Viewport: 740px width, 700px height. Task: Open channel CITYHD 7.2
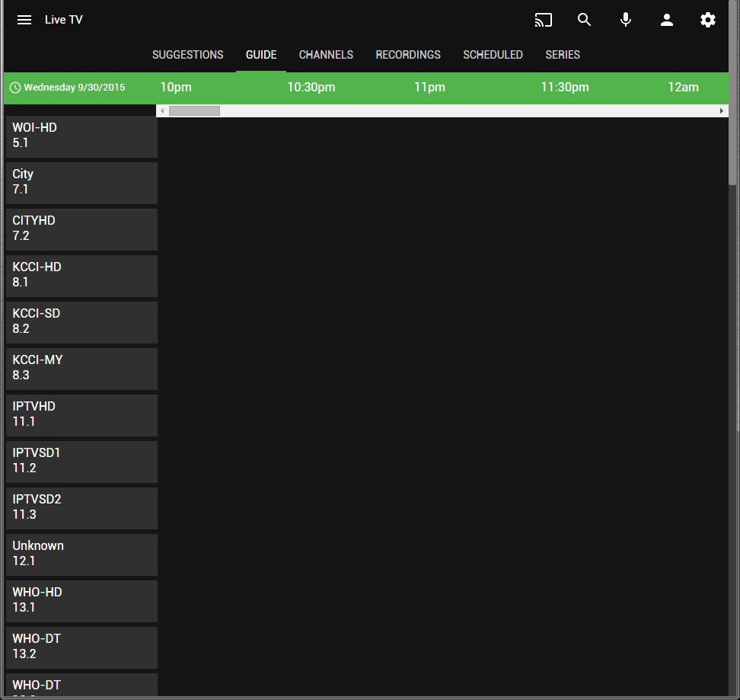81,229
